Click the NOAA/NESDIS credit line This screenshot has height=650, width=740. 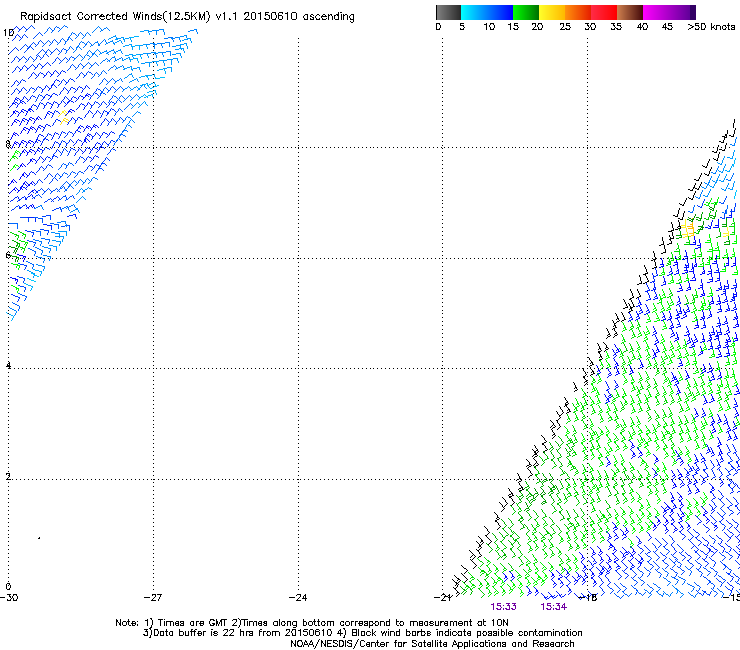pos(432,644)
